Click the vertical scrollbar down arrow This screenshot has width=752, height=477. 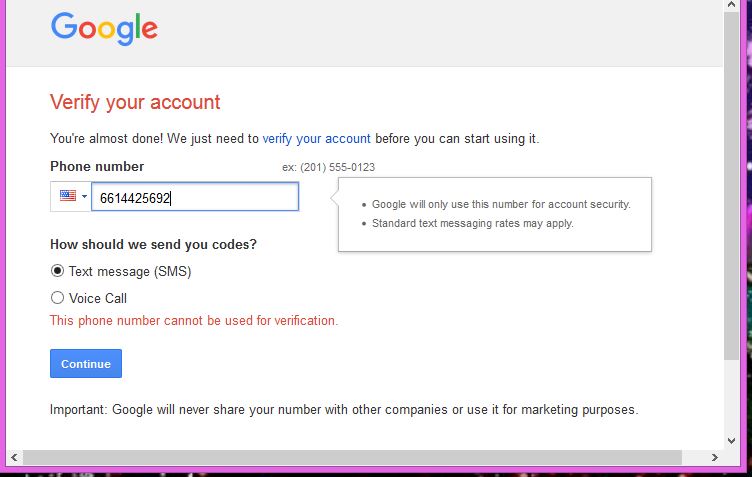coord(733,438)
